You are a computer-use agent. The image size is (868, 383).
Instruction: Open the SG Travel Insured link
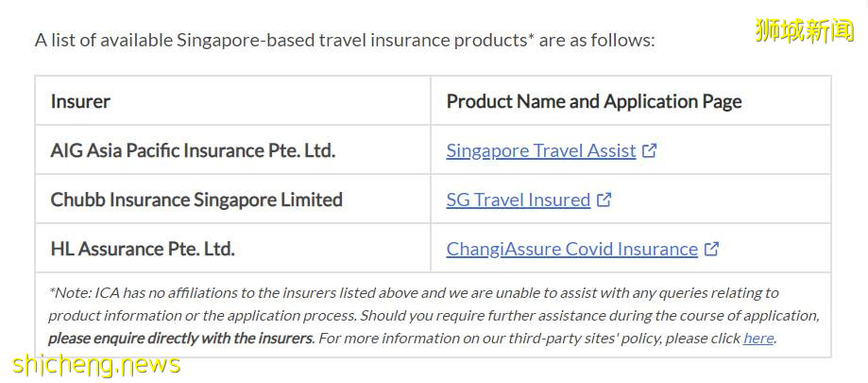518,200
